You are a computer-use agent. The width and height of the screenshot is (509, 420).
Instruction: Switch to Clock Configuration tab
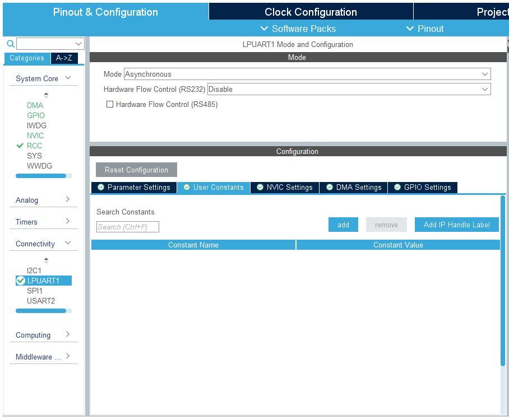point(311,12)
